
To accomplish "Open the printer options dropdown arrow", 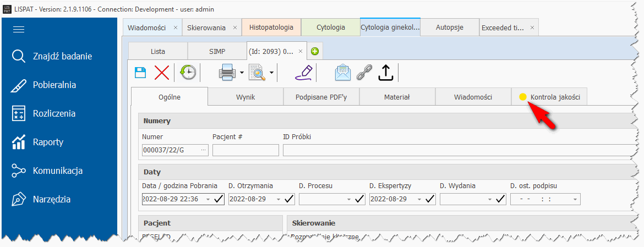I will coord(242,73).
